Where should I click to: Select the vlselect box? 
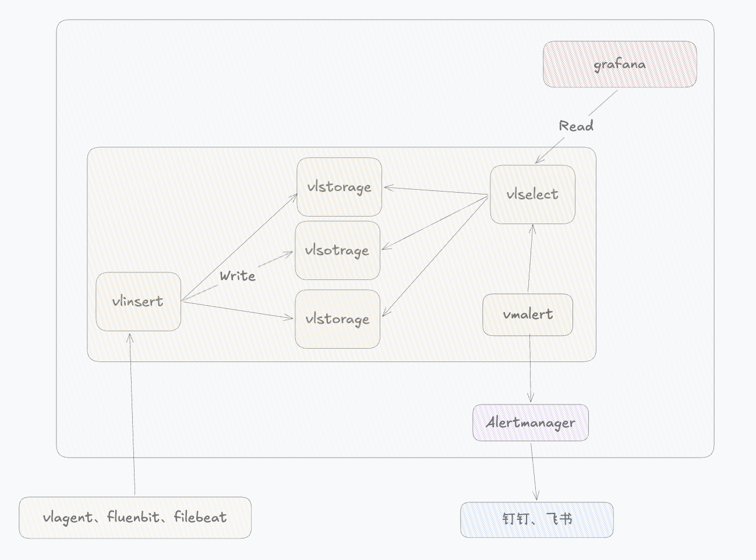tap(532, 194)
